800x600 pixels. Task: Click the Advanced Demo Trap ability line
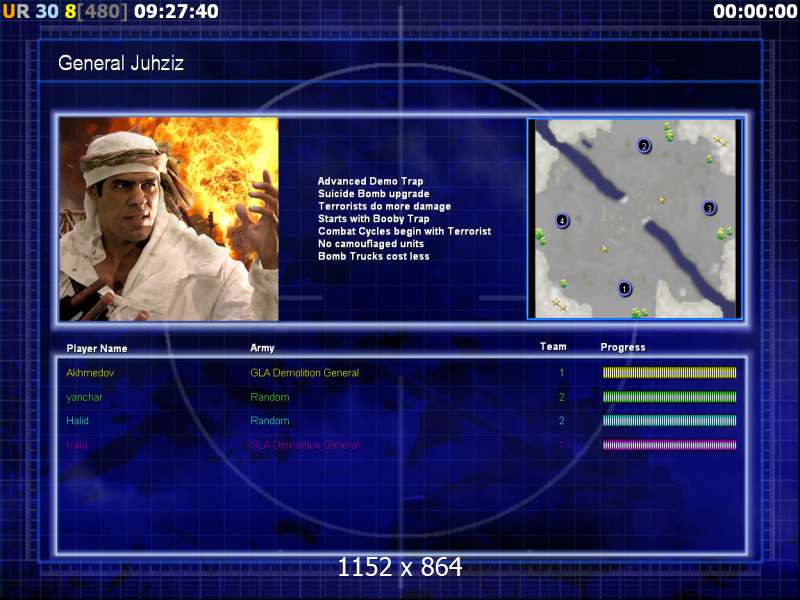tap(370, 181)
